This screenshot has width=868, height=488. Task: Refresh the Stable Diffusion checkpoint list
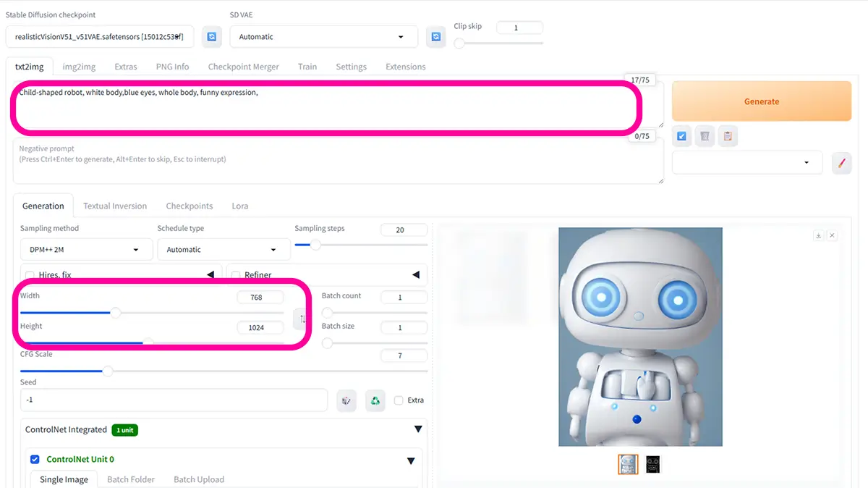click(212, 36)
